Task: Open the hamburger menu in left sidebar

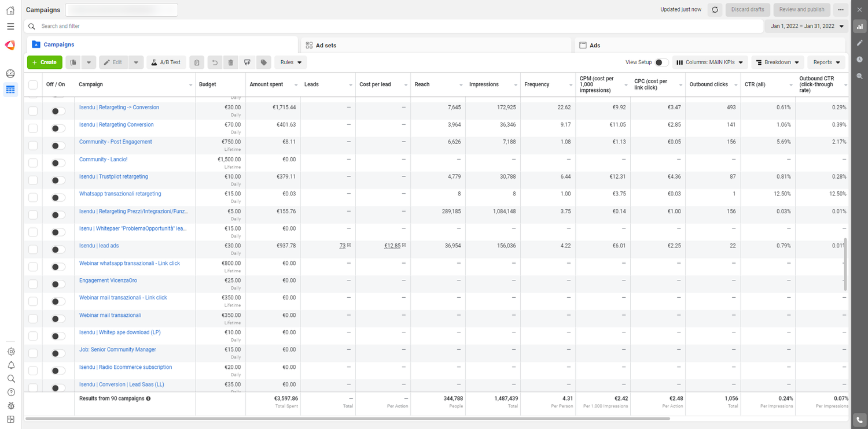Action: click(10, 27)
